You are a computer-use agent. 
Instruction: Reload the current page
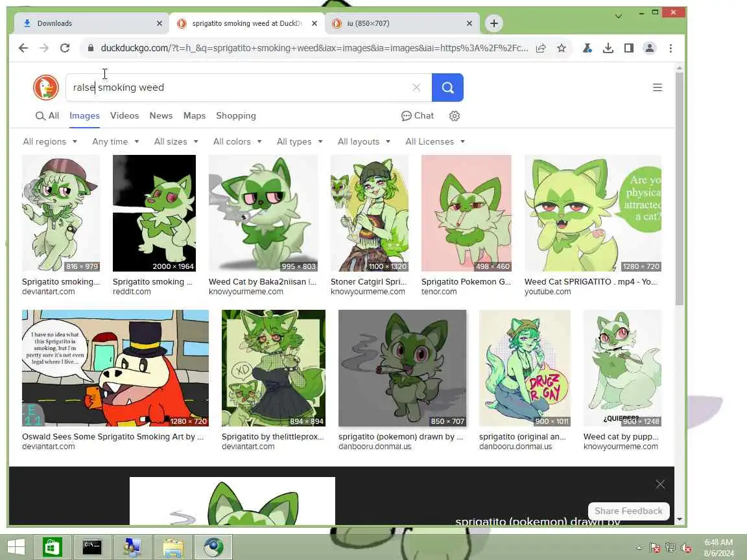(65, 48)
